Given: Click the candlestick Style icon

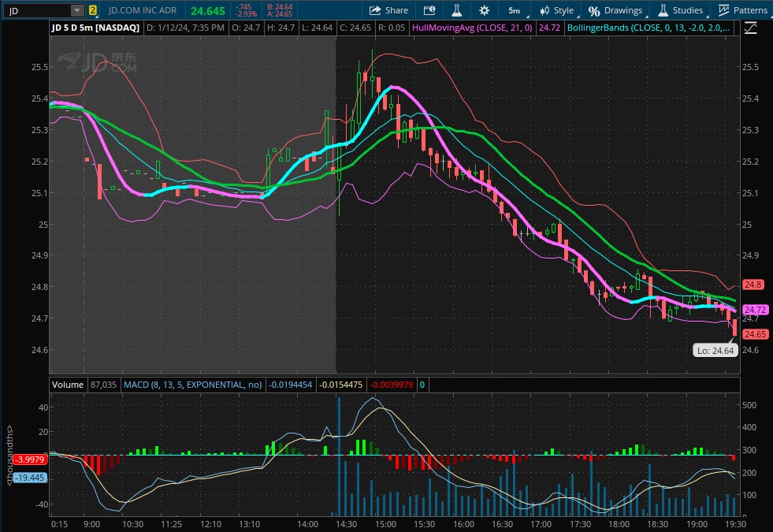Looking at the screenshot, I should click(544, 10).
